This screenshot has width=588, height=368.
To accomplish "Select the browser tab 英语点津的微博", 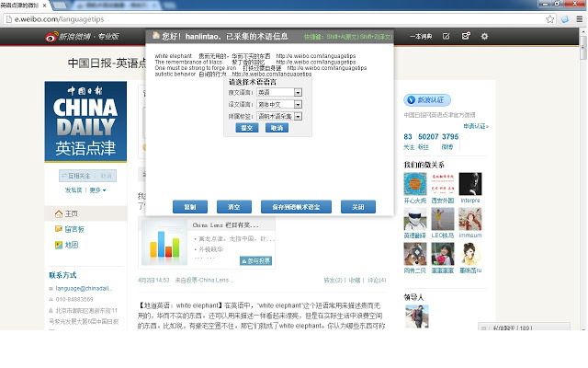I will tap(23, 5).
